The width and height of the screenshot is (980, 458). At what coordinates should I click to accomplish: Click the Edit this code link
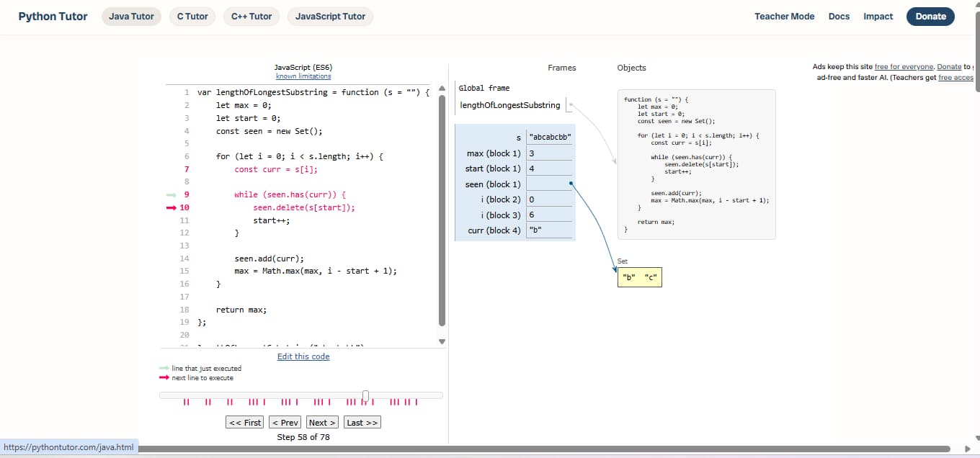(303, 356)
